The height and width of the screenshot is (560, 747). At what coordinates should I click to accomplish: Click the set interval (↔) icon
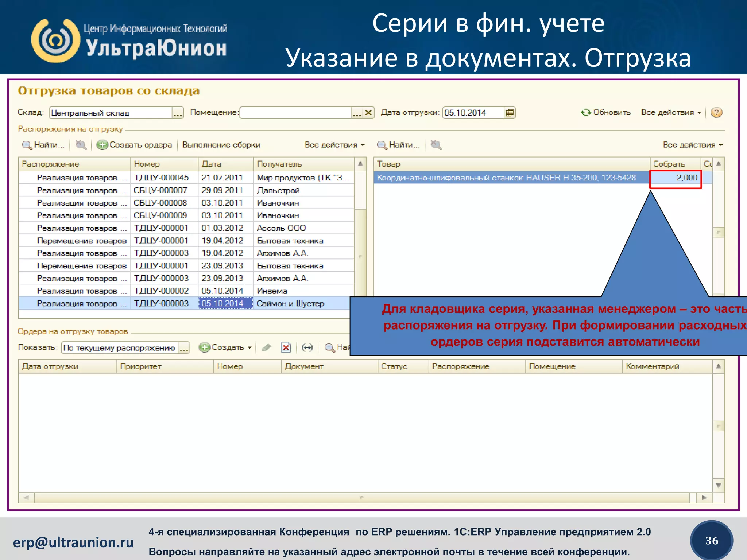click(307, 347)
